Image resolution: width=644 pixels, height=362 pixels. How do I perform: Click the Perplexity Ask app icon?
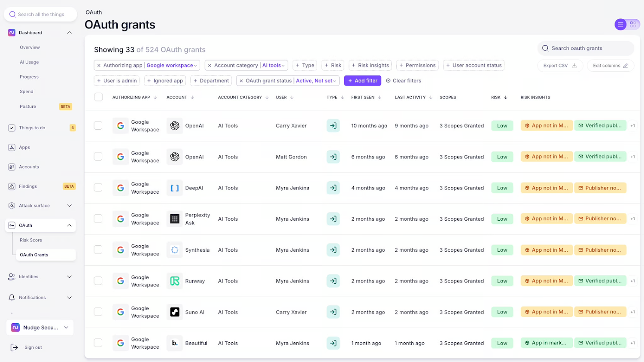174,219
